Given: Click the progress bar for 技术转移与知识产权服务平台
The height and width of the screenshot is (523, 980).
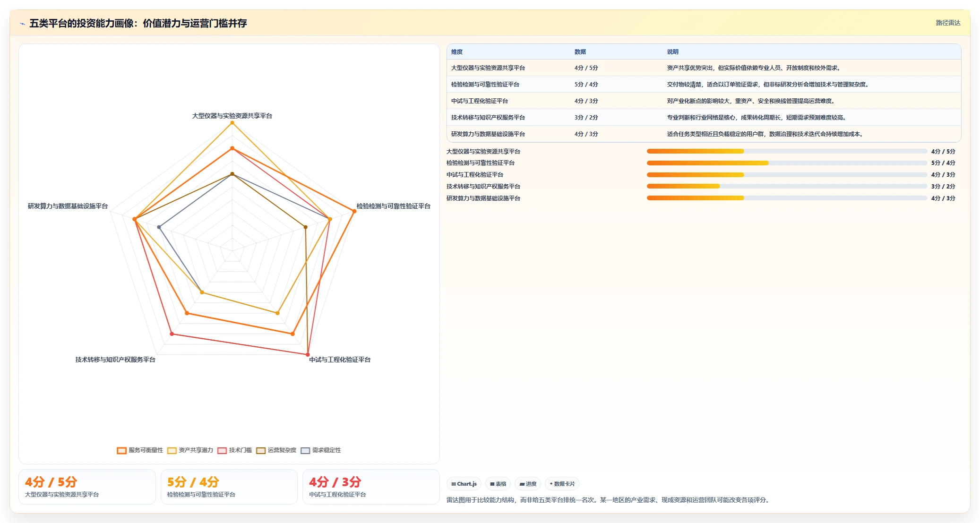Looking at the screenshot, I should tap(787, 186).
